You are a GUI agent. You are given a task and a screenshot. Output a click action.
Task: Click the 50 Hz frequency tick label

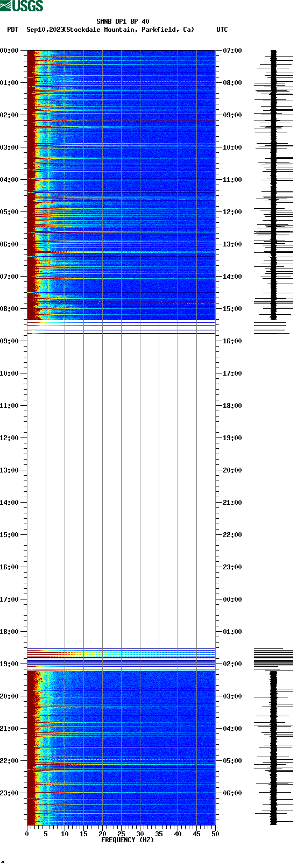coord(215,834)
